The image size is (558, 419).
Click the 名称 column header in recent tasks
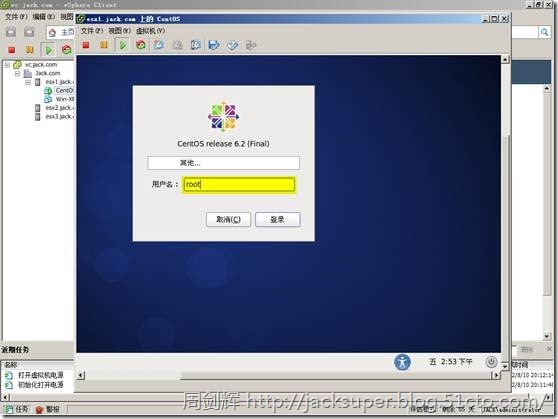tap(11, 365)
